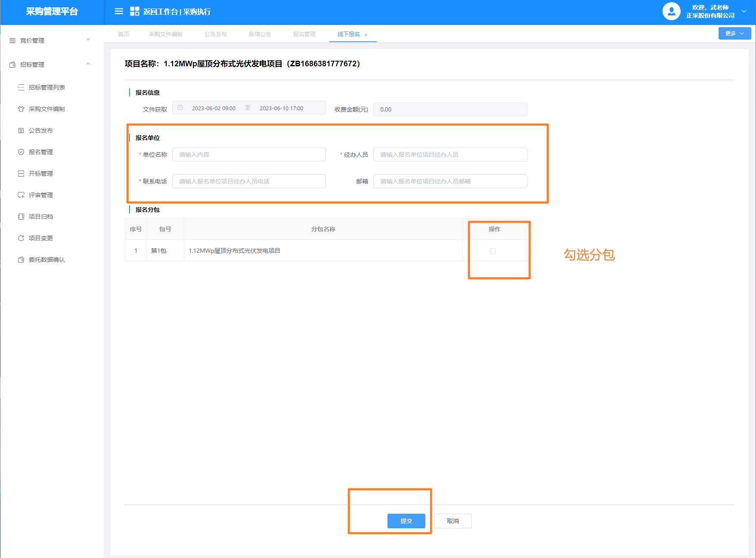Focus the 联系电话 input field
Screen dimensions: 756x558
click(x=249, y=181)
